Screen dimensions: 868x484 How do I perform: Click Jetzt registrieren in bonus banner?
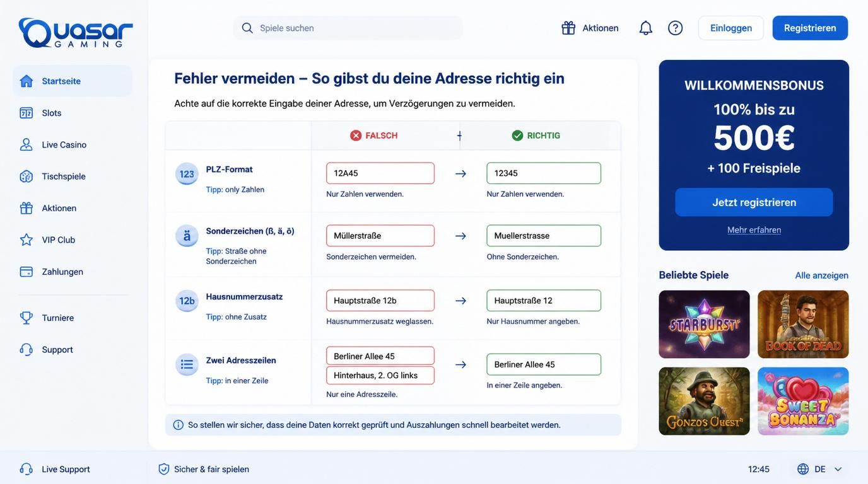click(754, 202)
